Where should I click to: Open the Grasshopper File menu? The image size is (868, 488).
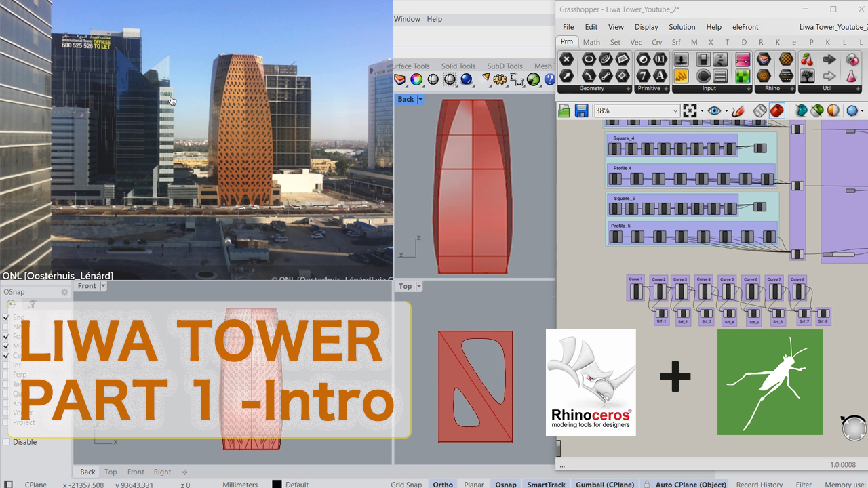568,27
